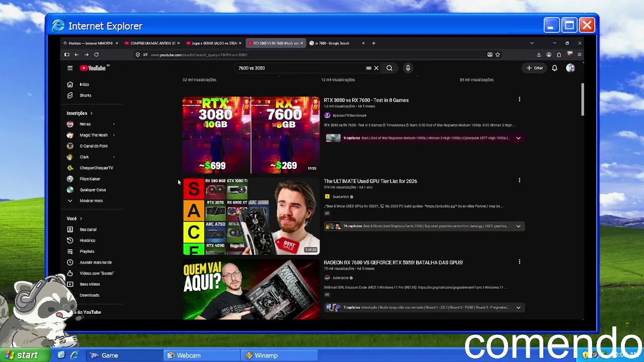Screen dimensions: 644x362
Task: Open RADEON RX 7600 VS GEFORCE RTX 5050 title
Action: click(393, 262)
